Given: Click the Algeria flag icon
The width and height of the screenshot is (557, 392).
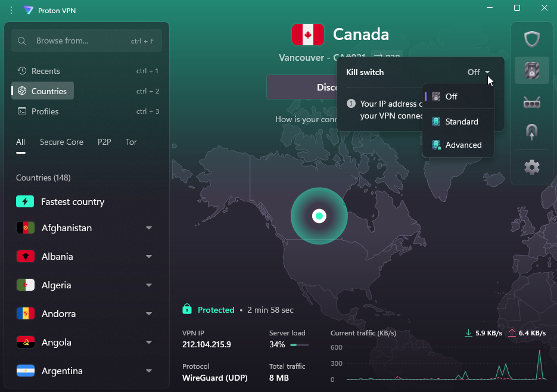Looking at the screenshot, I should tap(25, 285).
